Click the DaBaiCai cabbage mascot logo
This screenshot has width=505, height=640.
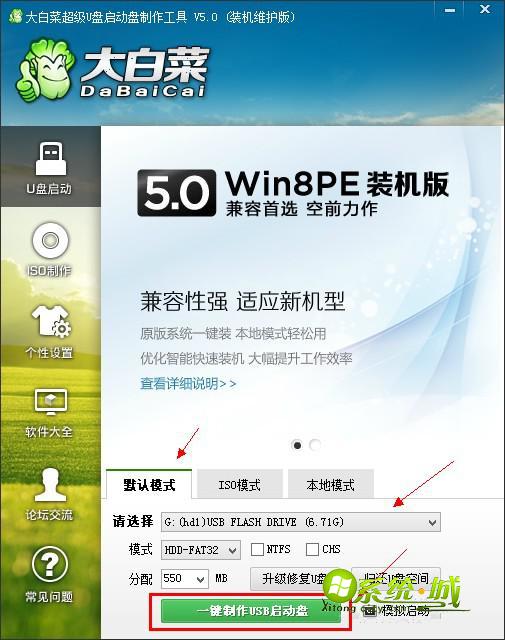pyautogui.click(x=45, y=69)
